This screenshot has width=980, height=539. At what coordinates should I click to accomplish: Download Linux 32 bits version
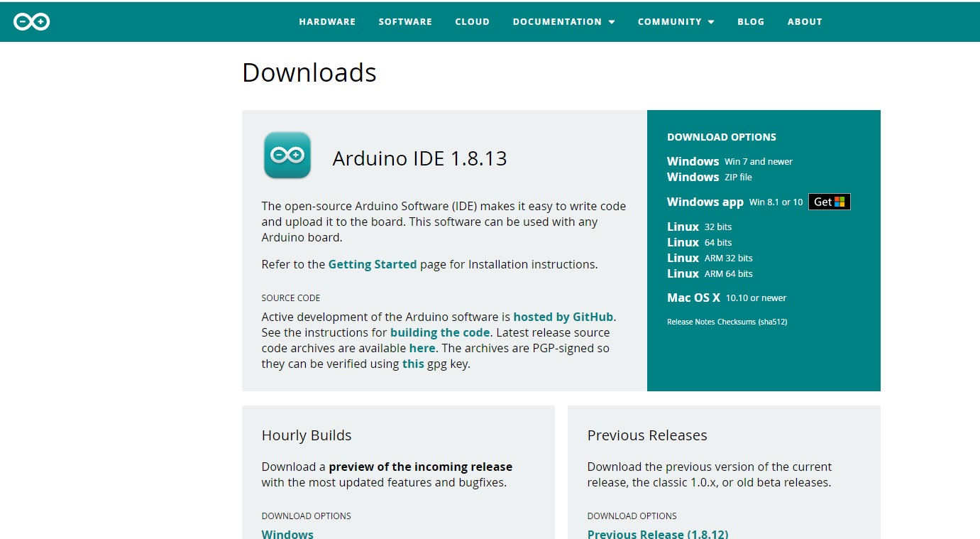coord(699,227)
